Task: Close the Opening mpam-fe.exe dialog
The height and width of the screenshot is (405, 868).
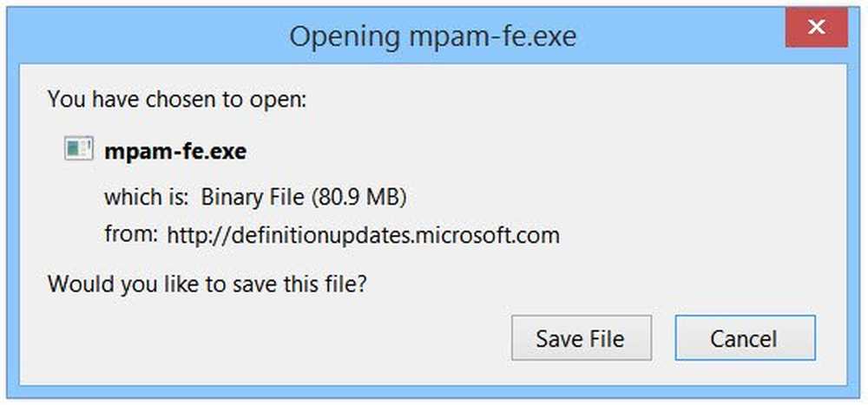Action: 816,29
